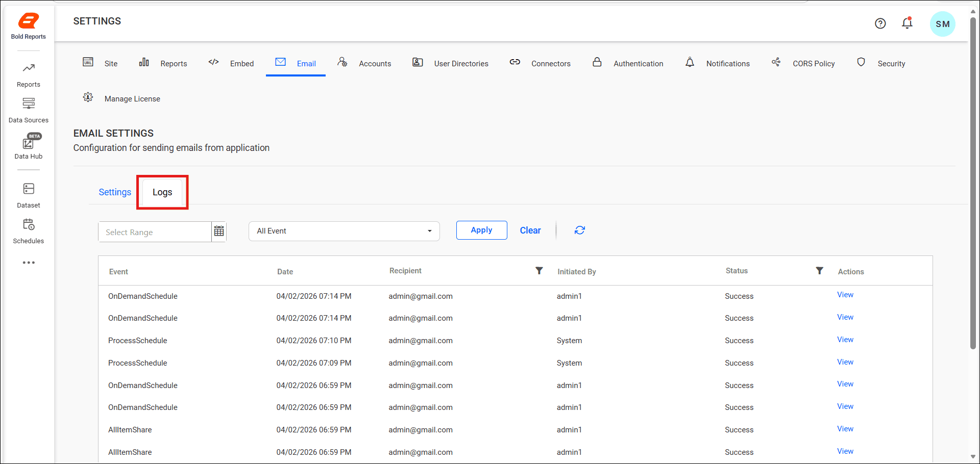Viewport: 980px width, 464px height.
Task: View last AllItemShare log entry
Action: (845, 451)
